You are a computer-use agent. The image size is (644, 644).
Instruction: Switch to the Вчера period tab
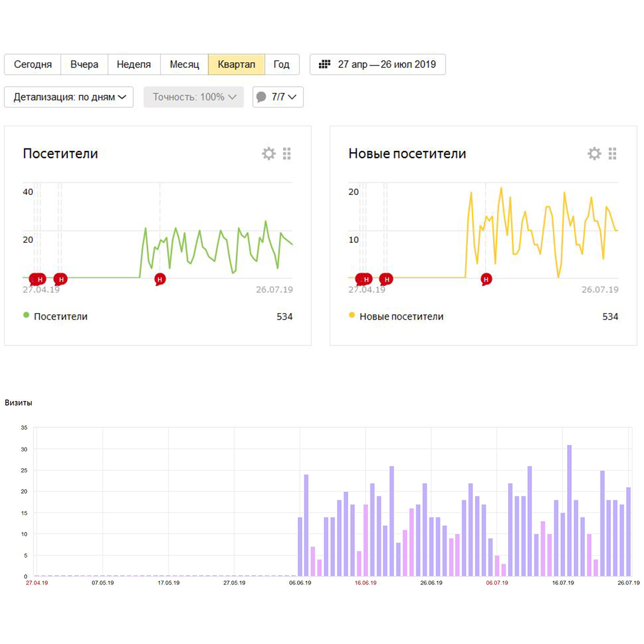(84, 64)
